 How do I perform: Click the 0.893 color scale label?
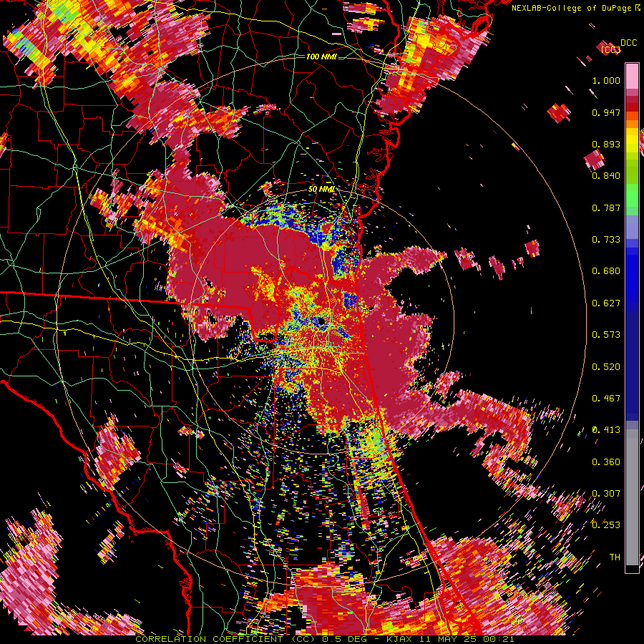606,144
